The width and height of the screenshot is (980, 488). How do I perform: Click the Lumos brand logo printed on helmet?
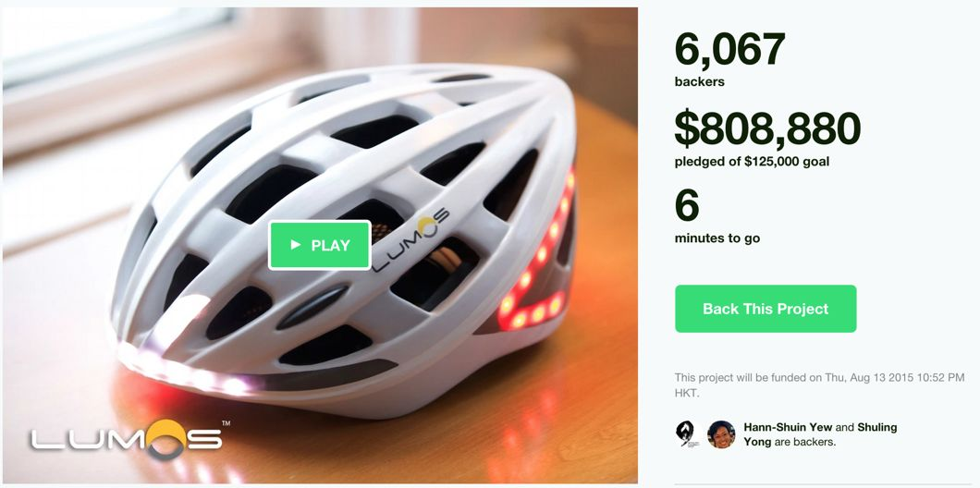tap(411, 240)
